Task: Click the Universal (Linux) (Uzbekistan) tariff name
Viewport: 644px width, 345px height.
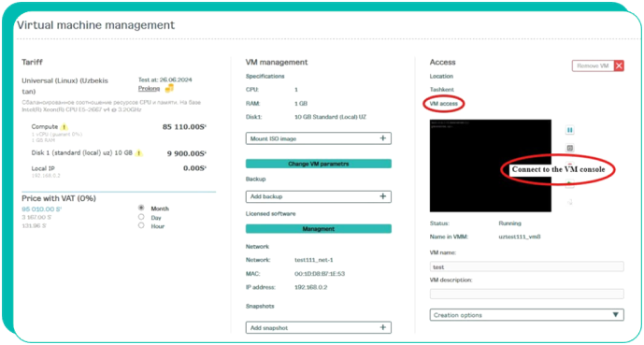Action: [64, 86]
